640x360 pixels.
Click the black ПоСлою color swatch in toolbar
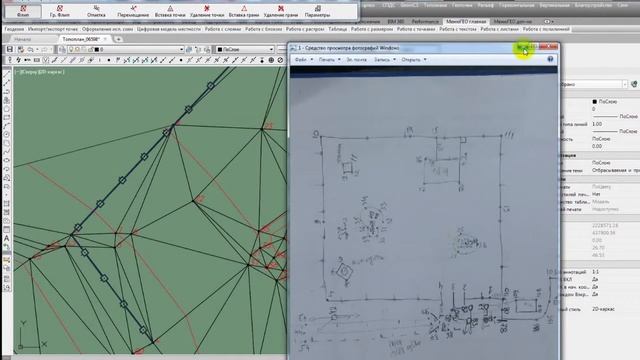(220, 49)
